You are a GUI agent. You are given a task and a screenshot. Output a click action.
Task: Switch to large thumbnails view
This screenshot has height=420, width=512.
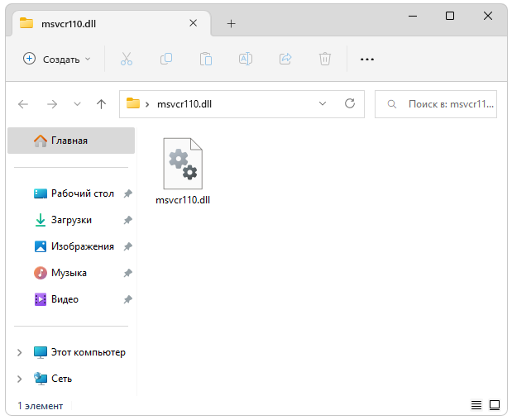click(495, 405)
